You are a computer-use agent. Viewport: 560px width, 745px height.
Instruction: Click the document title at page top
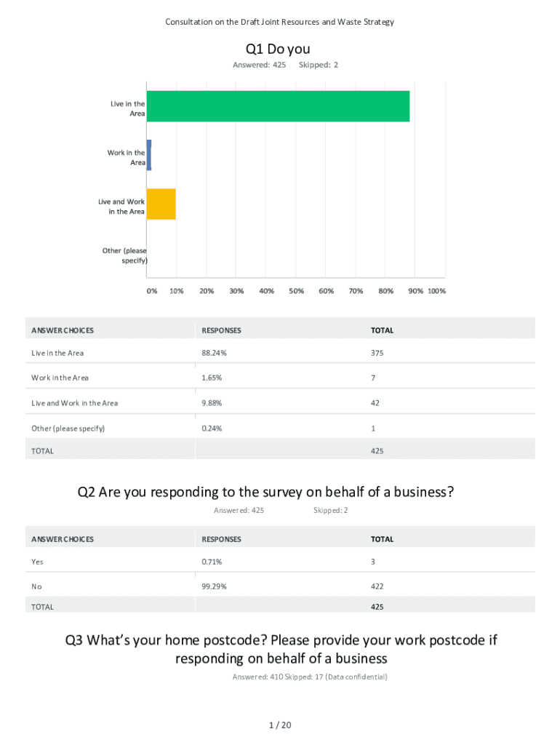[x=279, y=22]
